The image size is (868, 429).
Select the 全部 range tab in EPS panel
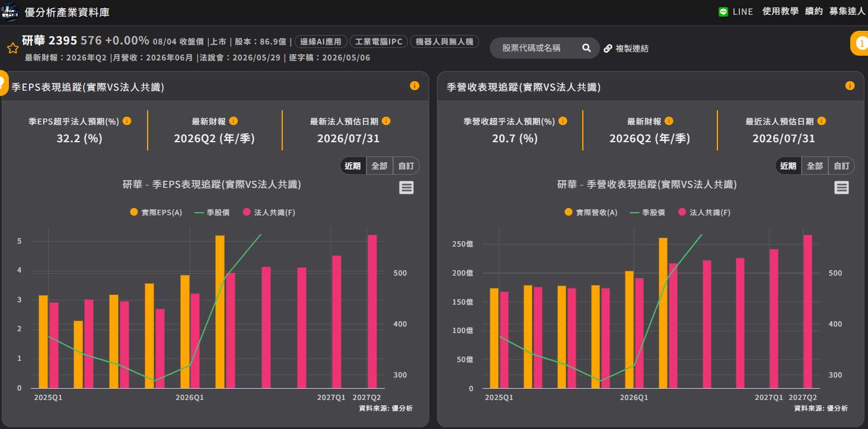coord(379,166)
